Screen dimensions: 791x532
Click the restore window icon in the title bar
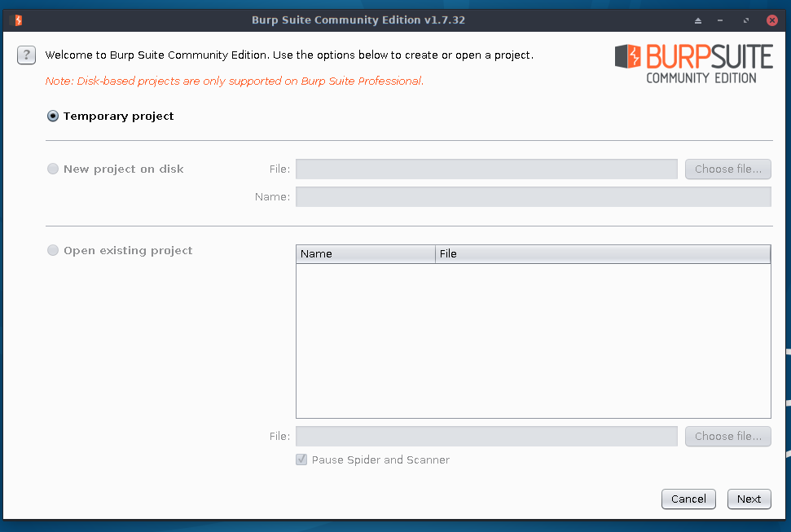point(745,20)
